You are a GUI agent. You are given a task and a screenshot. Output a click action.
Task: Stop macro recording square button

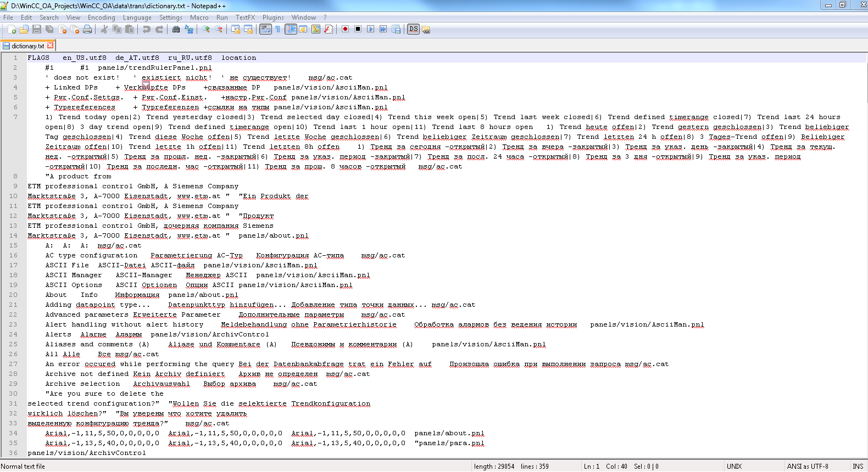point(358,29)
